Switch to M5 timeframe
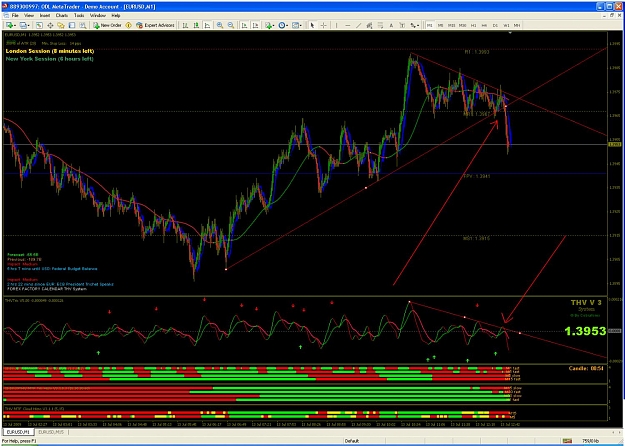Image resolution: width=625 pixels, height=446 pixels. [x=440, y=25]
